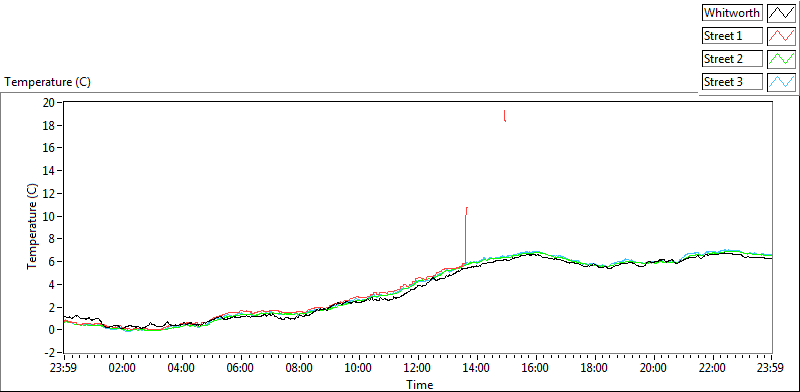Click the 20:00 time axis tick label
Image resolution: width=800 pixels, height=392 pixels.
pyautogui.click(x=654, y=368)
